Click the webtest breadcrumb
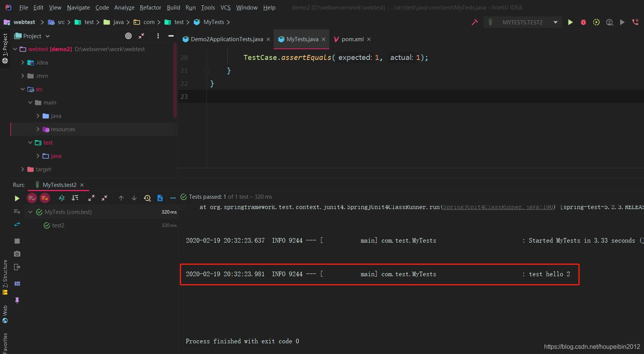Image resolution: width=644 pixels, height=354 pixels. pos(19,22)
